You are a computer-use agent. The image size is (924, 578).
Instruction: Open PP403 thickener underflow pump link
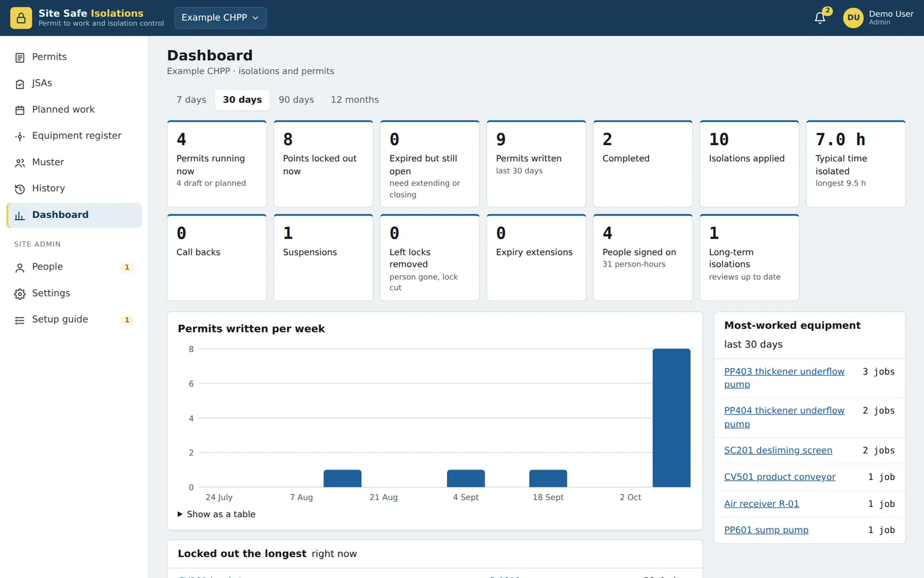point(784,378)
